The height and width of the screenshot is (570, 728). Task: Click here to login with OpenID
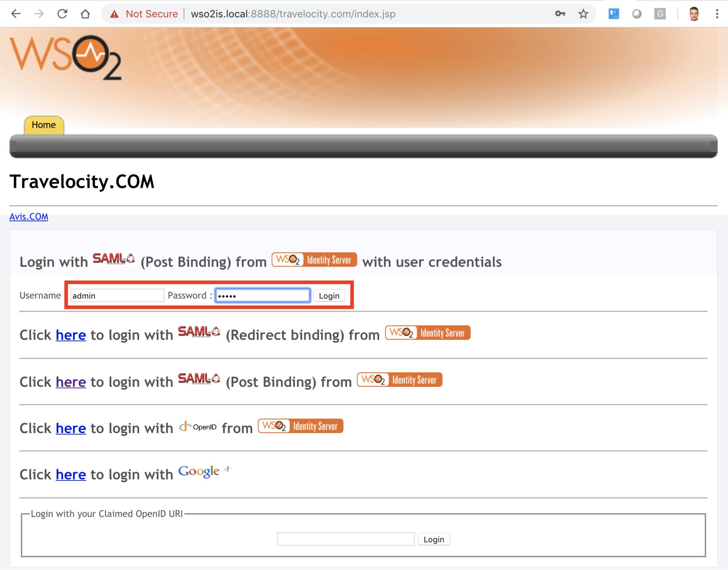click(71, 428)
